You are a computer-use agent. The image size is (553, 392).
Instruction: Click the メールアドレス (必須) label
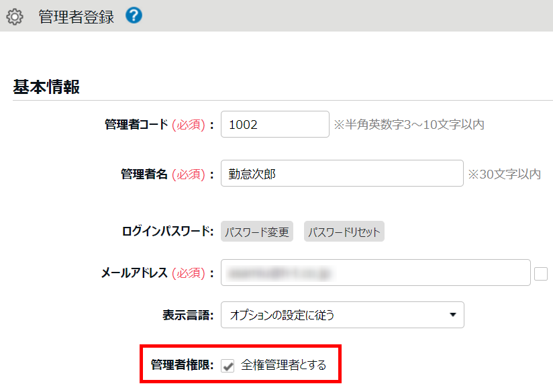157,273
